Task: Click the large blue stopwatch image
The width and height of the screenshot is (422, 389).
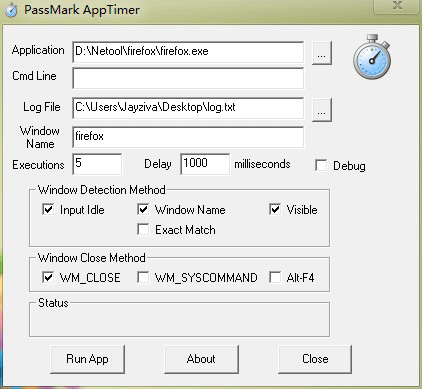Action: click(x=372, y=57)
